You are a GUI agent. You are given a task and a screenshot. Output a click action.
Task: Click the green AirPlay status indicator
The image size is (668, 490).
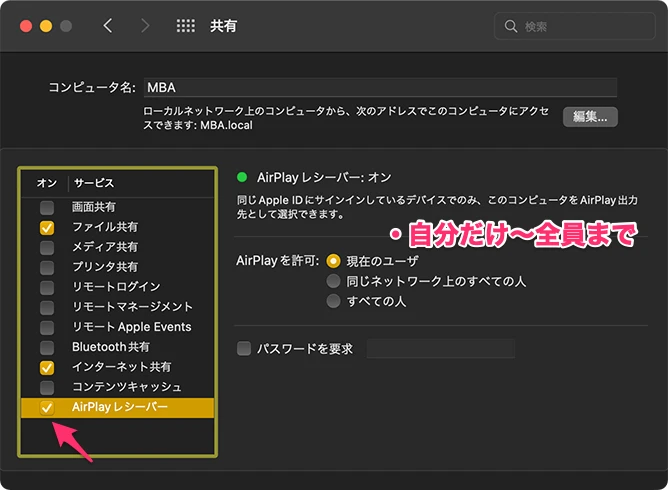tap(241, 177)
